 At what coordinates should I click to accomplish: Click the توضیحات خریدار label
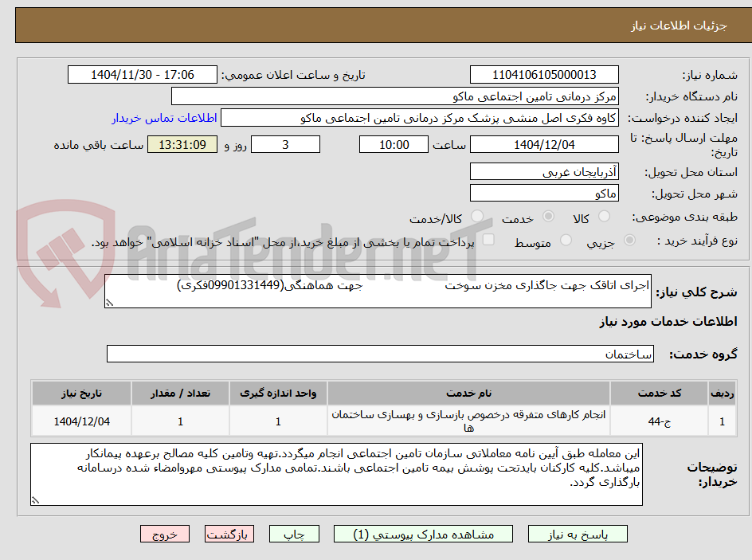[x=712, y=474]
